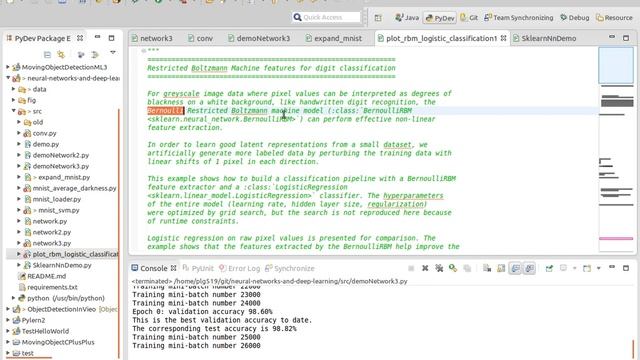This screenshot has height=360, width=640.
Task: Toggle Show Console on standard output change
Action: coord(515,268)
